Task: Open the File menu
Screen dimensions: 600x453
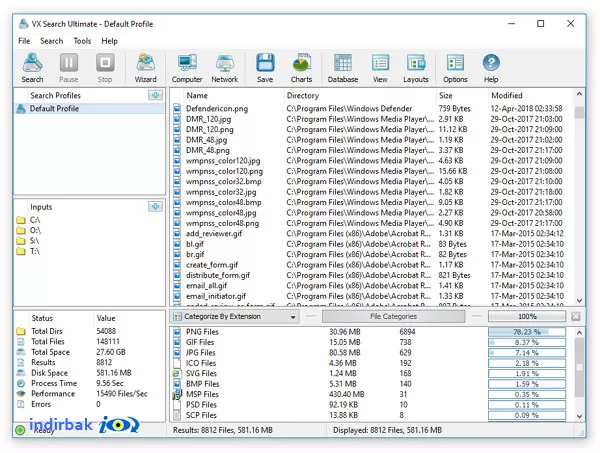Action: point(24,41)
